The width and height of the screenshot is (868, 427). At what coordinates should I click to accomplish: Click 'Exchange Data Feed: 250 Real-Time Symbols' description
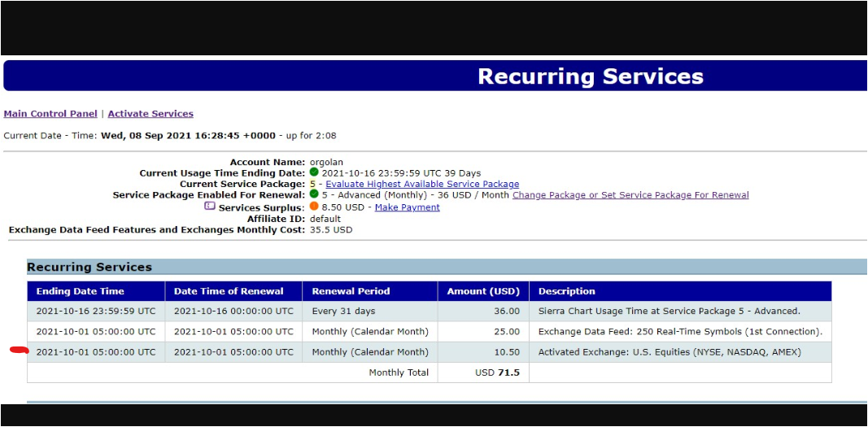[680, 332]
